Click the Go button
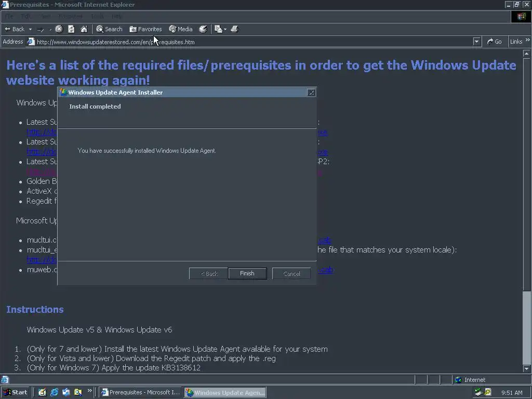The height and width of the screenshot is (399, 532). 495,42
